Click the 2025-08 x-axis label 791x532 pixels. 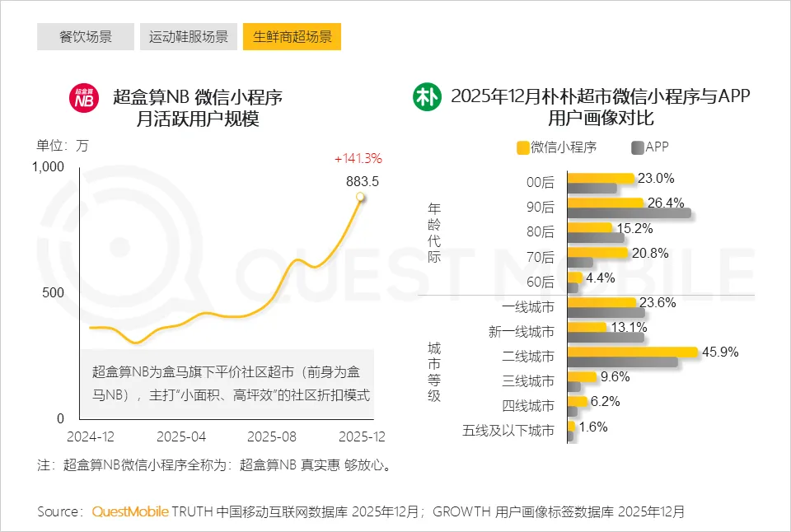point(272,435)
